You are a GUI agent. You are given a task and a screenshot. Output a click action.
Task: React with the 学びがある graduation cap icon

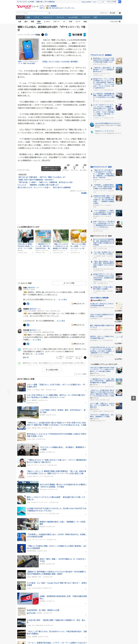(x=66, y=168)
